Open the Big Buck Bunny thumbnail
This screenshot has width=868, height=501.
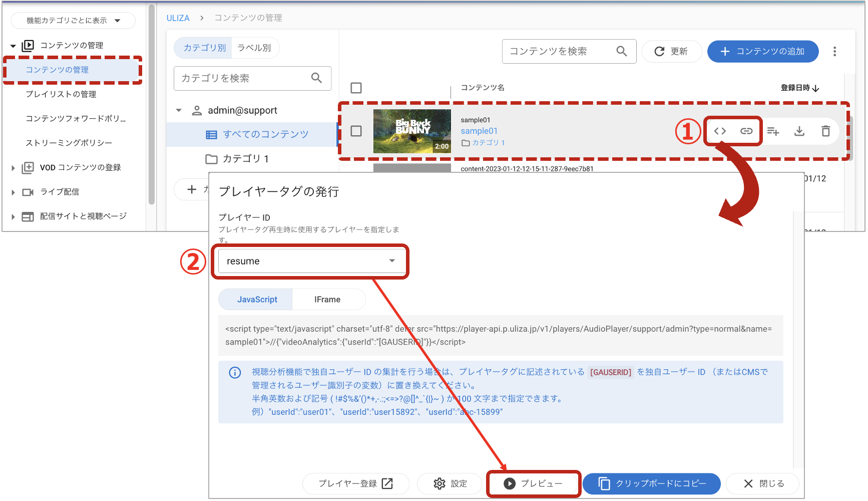(412, 131)
